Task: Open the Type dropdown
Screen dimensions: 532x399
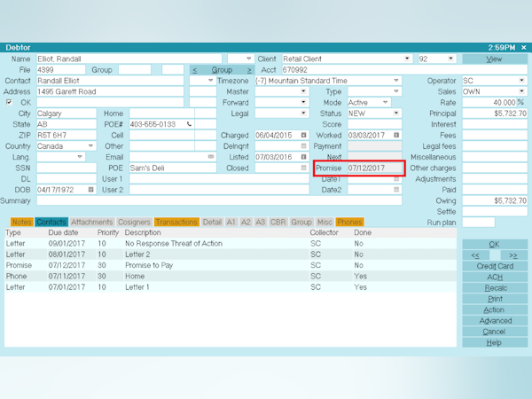Action: tap(396, 91)
